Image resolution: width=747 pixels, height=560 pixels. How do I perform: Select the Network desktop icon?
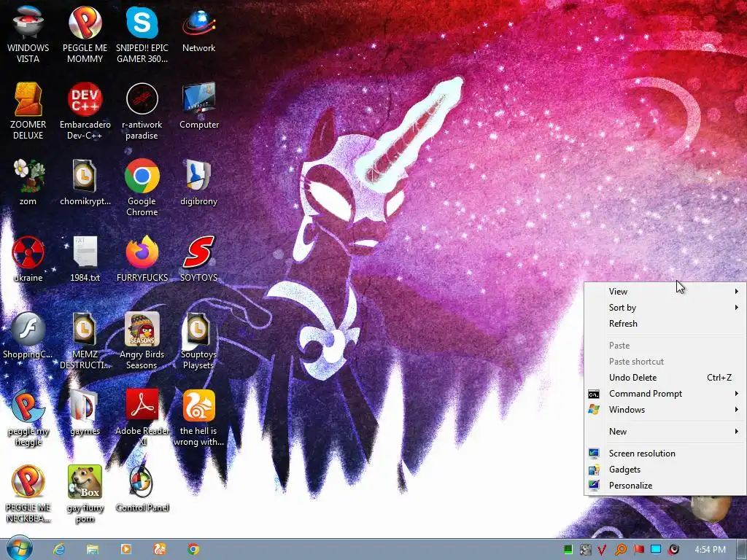(198, 28)
